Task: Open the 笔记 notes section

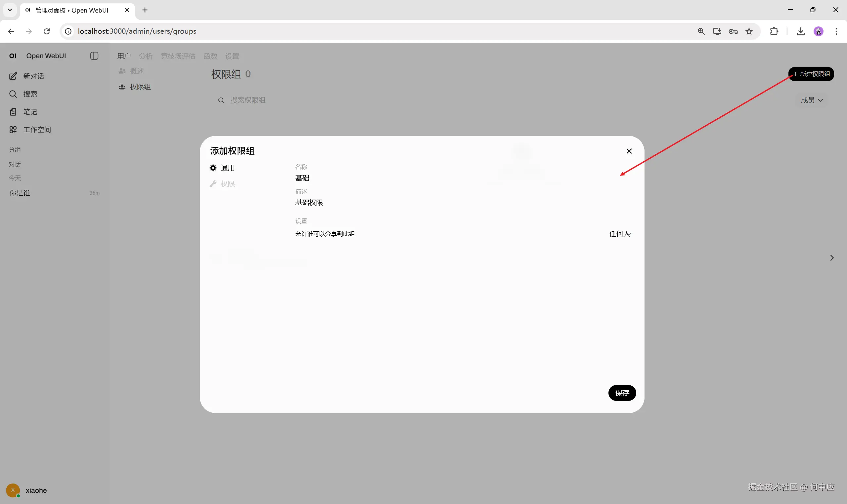Action: click(30, 112)
